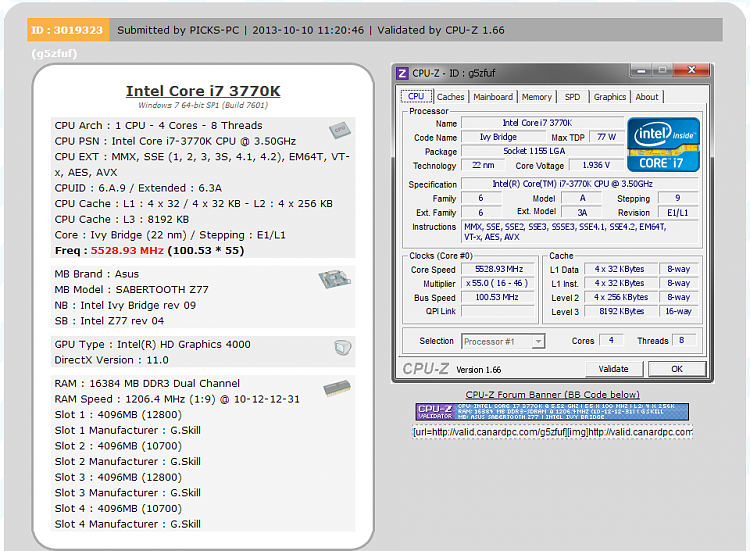Click the MB Model : SABERTOOTH Z77 line
Viewport: 750px width, 551px height.
[x=132, y=289]
